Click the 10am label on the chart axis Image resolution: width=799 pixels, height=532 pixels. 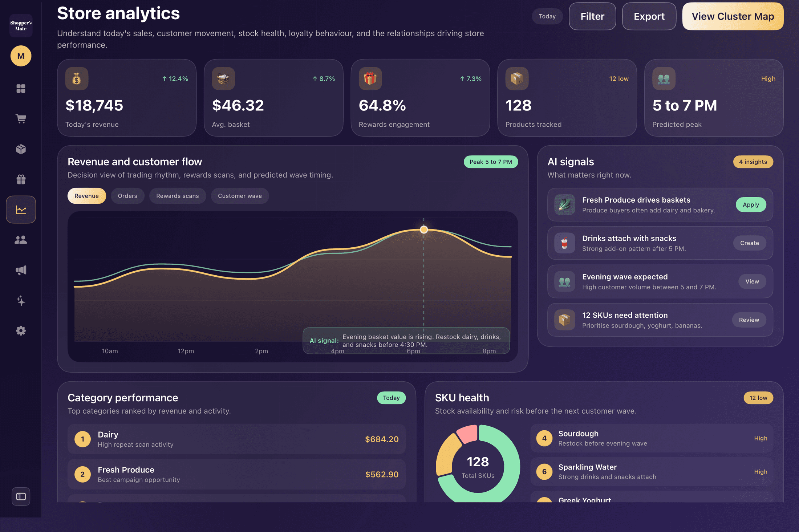tap(110, 351)
